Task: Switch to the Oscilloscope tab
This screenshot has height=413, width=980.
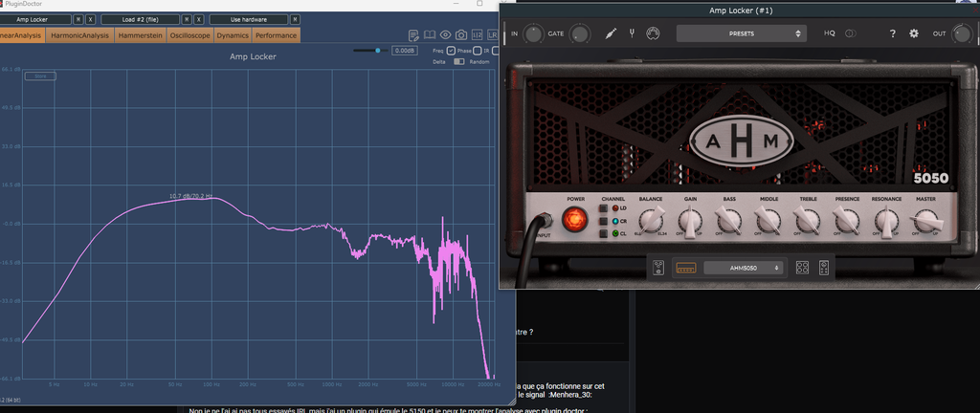Action: click(x=190, y=35)
